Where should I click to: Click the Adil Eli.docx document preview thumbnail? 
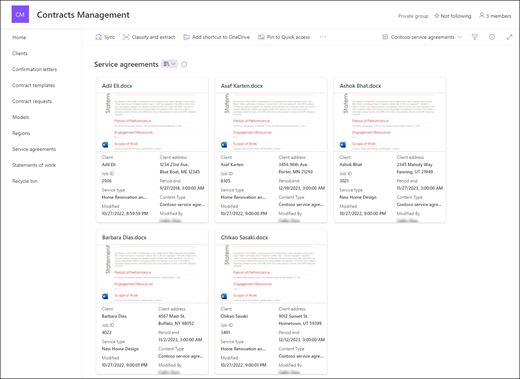[x=152, y=122]
